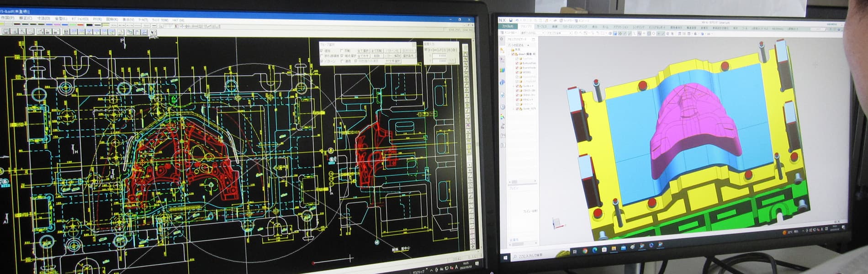868x274 pixels.
Task: Open Microsoft Edge from the taskbar
Action: pyautogui.click(x=595, y=250)
